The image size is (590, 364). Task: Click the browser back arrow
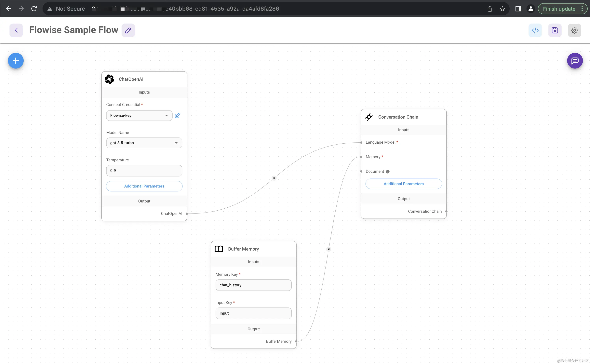(9, 9)
